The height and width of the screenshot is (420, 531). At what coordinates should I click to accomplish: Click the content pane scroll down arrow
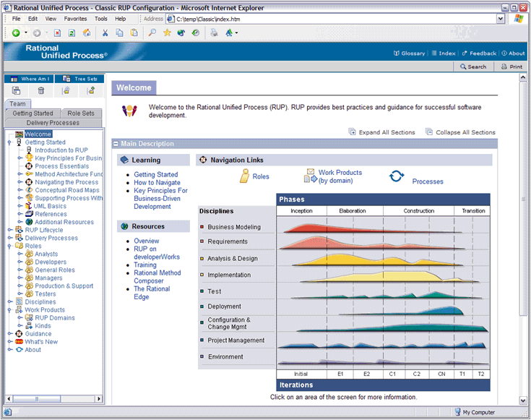[523, 400]
